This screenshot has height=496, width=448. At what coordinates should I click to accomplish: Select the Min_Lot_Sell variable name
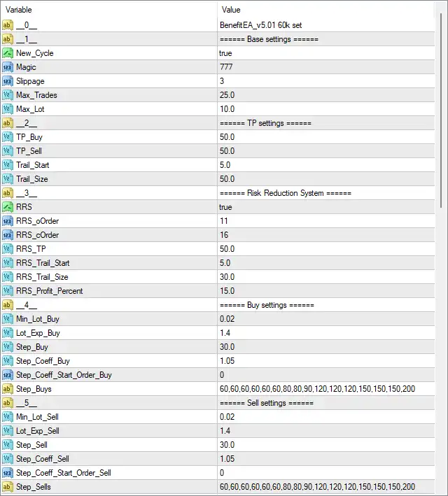click(x=37, y=417)
